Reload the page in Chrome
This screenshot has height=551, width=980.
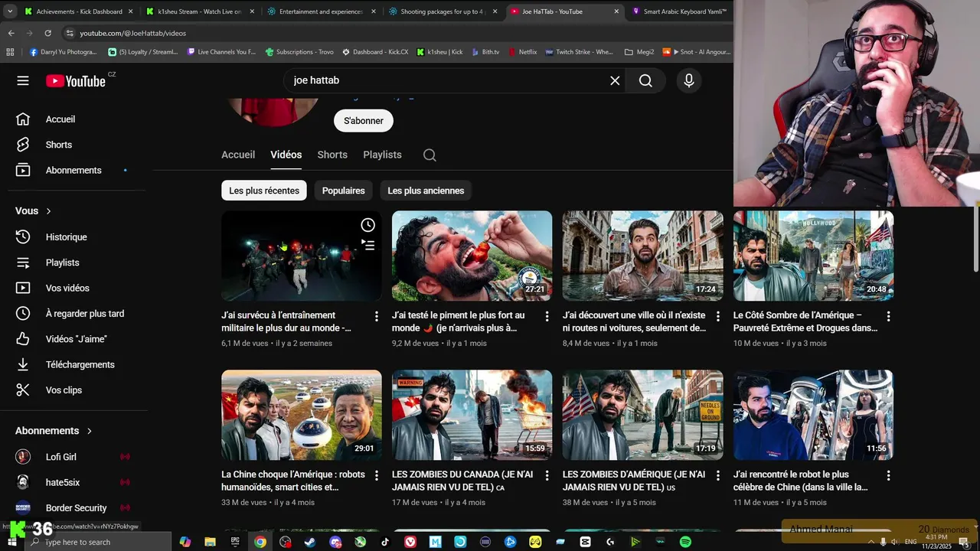(x=47, y=33)
